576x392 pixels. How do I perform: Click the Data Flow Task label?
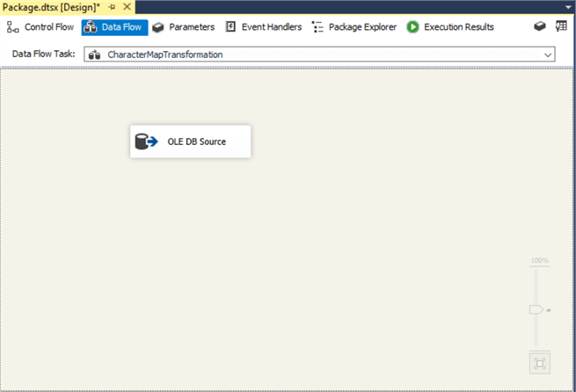click(x=43, y=54)
